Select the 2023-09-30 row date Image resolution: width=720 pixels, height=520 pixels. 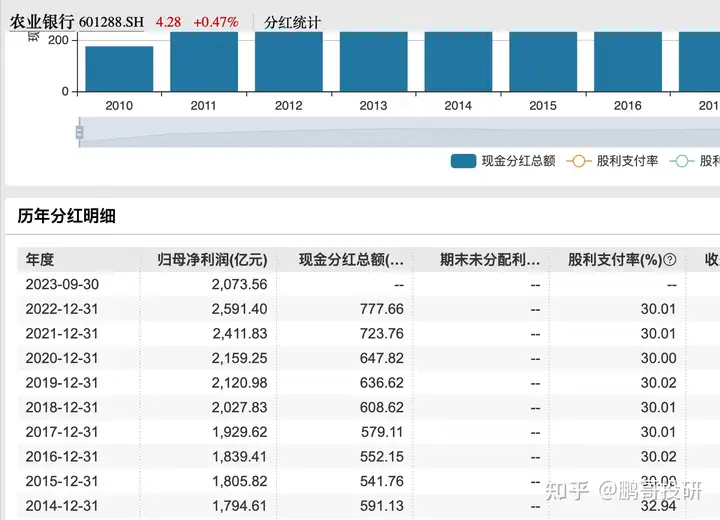(x=62, y=284)
